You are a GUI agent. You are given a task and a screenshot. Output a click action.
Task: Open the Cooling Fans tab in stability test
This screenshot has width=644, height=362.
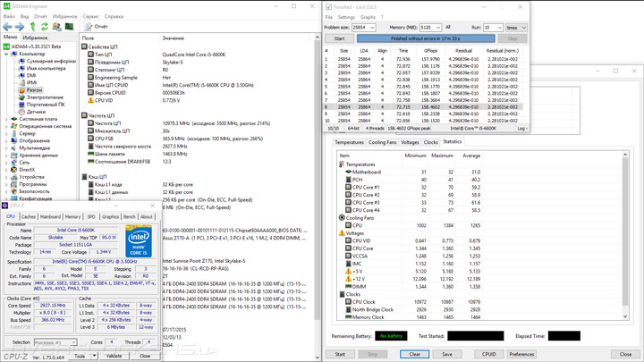tap(383, 142)
